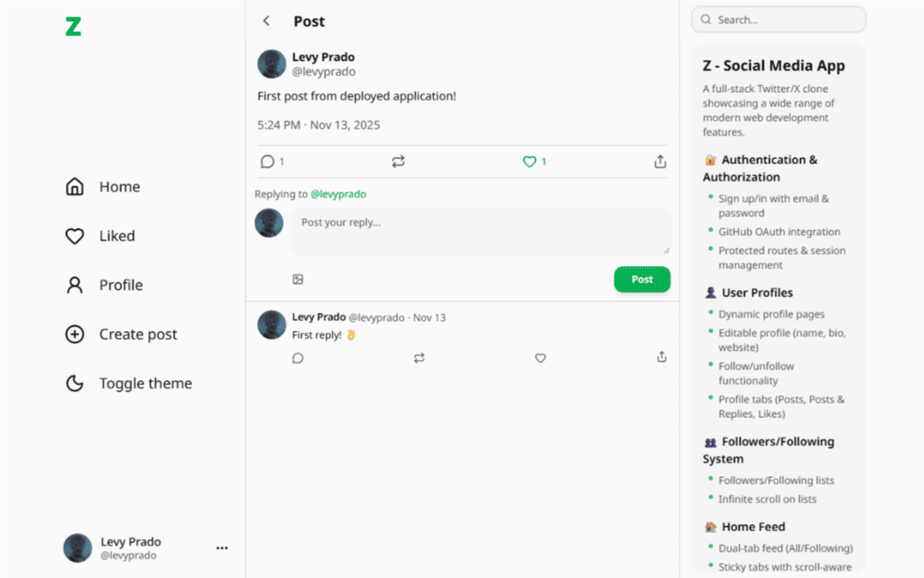Share the post via the share icon

coord(660,162)
